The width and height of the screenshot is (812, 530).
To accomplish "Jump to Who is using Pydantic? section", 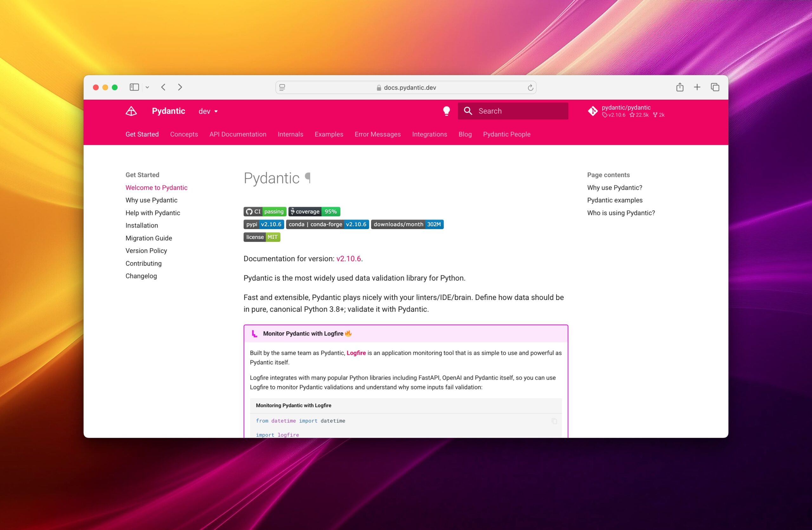I will click(621, 213).
